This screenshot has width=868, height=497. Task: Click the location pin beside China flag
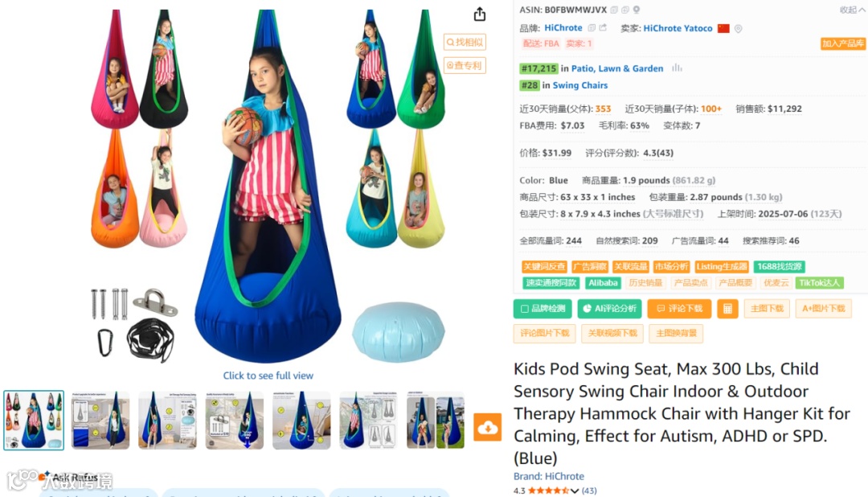point(738,28)
